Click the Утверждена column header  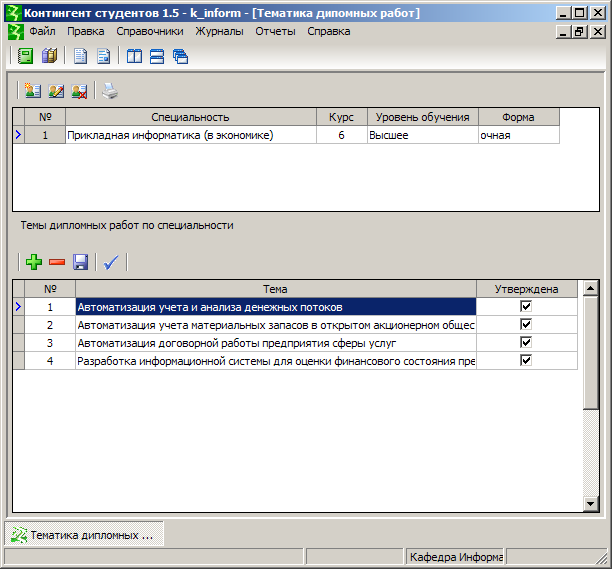click(527, 289)
